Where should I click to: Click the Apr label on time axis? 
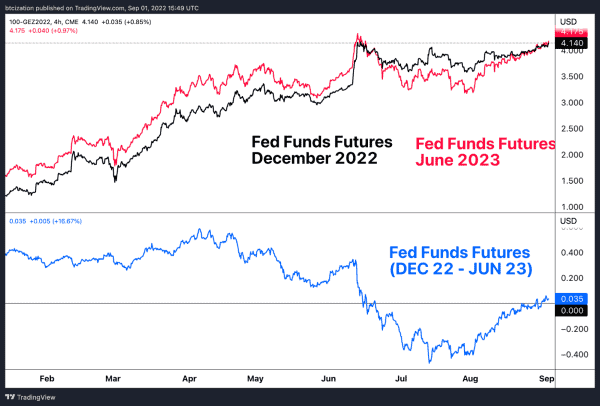pos(189,378)
